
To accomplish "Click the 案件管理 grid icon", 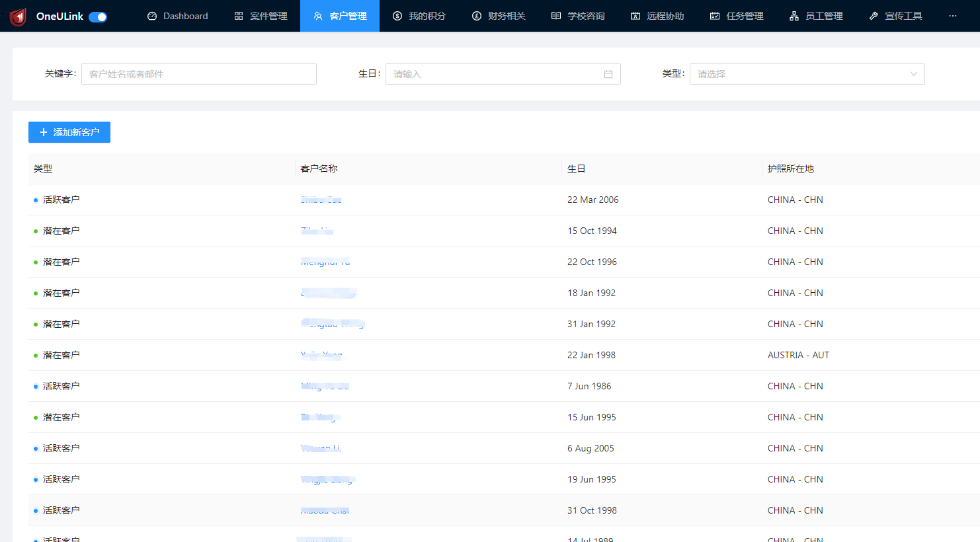I will click(x=239, y=16).
